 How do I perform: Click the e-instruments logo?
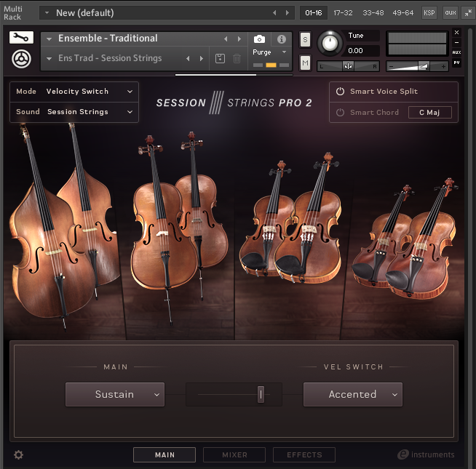pos(426,454)
